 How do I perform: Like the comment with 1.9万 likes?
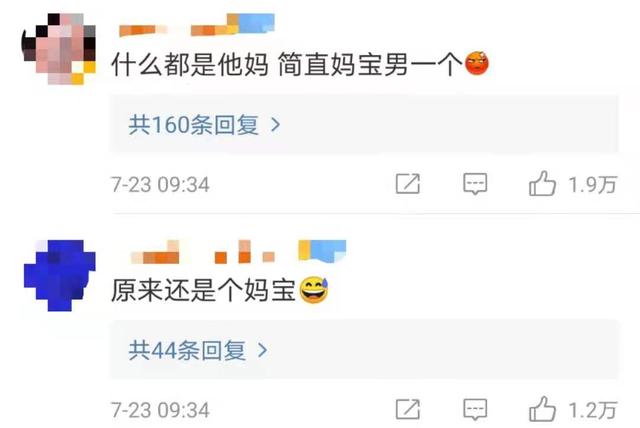(x=542, y=184)
